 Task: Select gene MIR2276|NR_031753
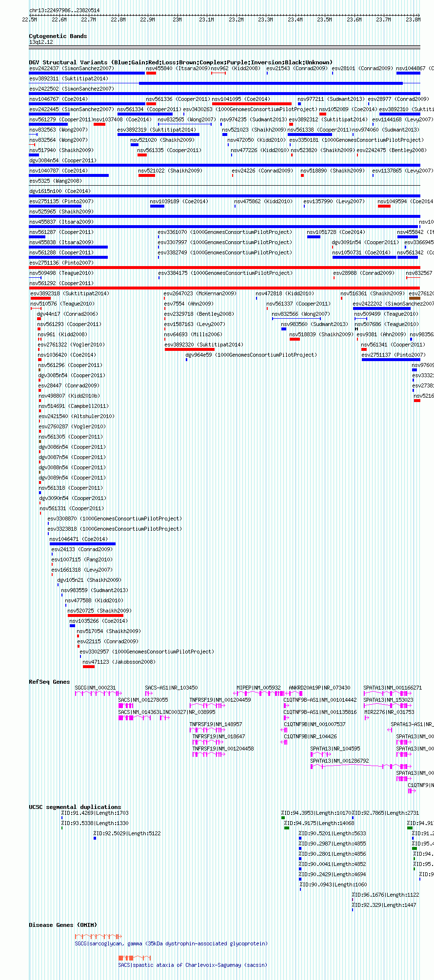(x=389, y=712)
